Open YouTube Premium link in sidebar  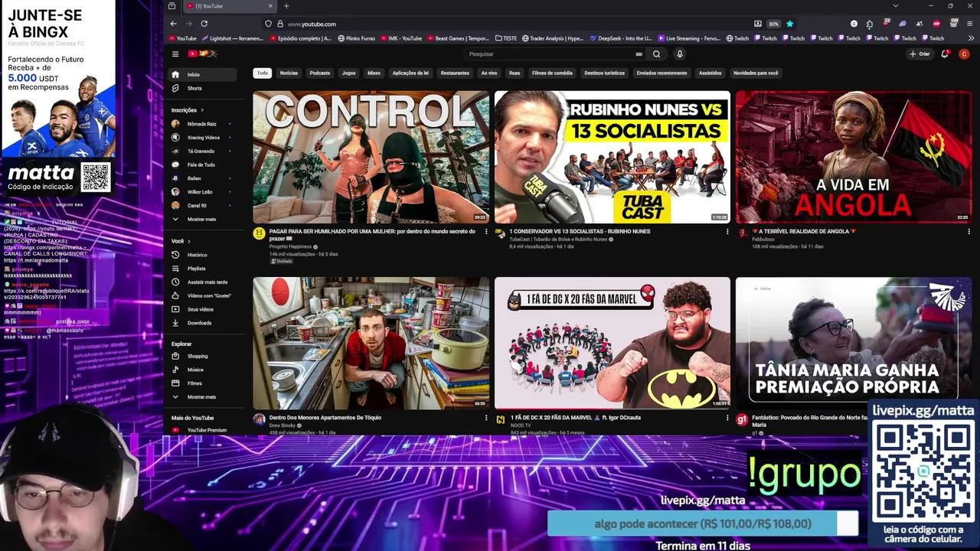(202, 430)
